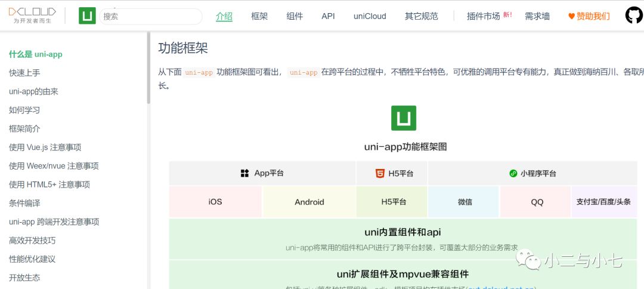Click the light green H5平台 cell
Screen dimensions: 644x289
point(392,202)
